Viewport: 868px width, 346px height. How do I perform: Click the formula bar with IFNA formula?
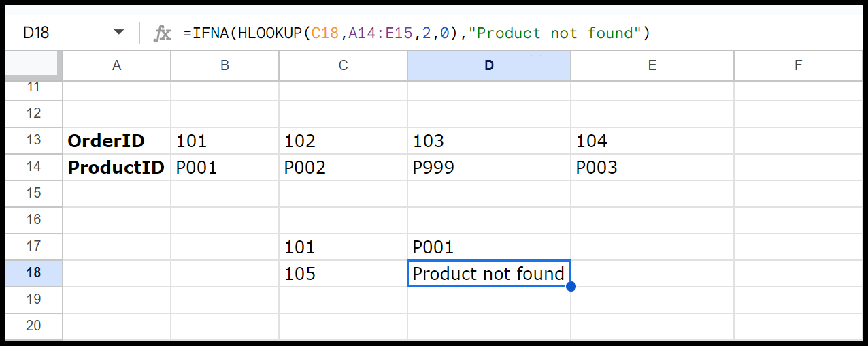[520, 33]
